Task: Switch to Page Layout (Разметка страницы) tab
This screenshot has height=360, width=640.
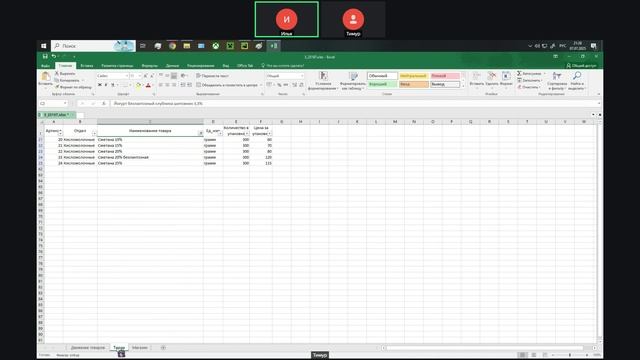Action: [117, 65]
